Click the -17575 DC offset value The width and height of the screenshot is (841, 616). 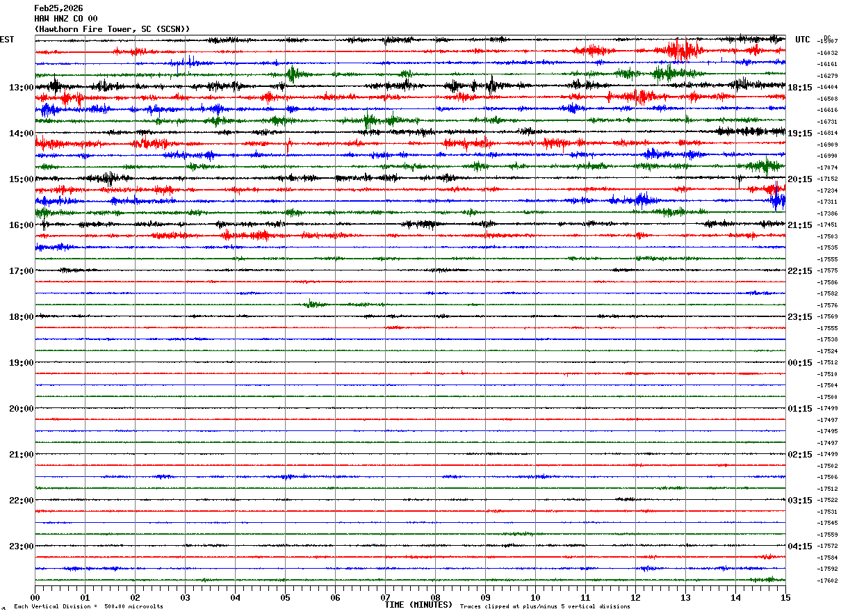(x=828, y=270)
